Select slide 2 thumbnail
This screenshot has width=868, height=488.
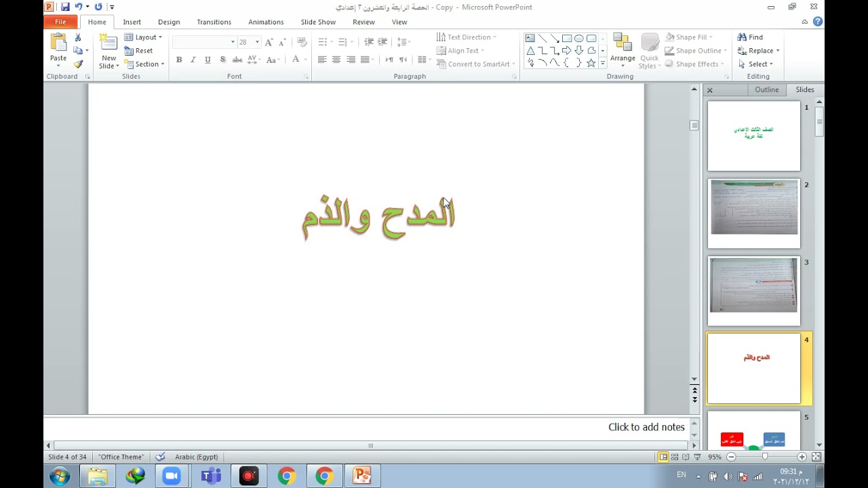(754, 213)
